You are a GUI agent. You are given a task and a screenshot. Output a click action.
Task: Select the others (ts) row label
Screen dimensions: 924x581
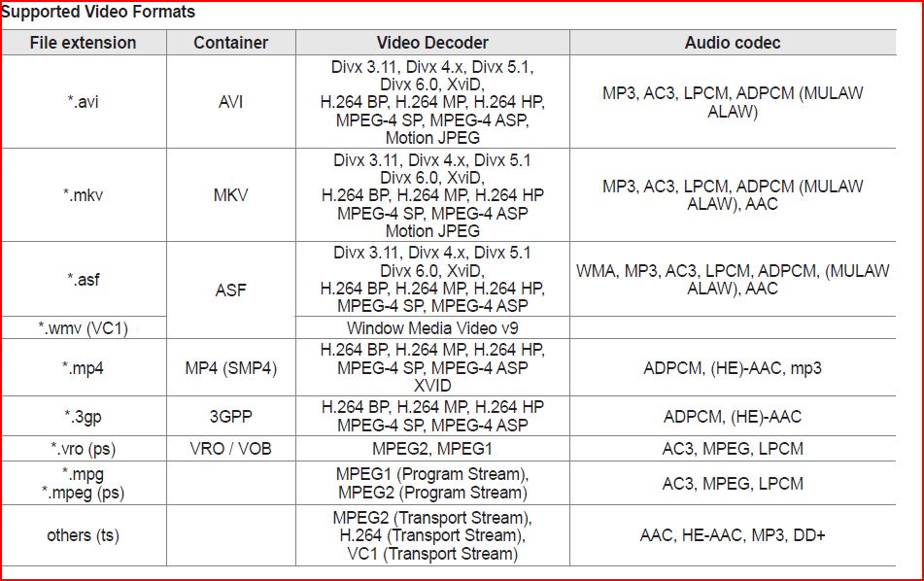[84, 535]
